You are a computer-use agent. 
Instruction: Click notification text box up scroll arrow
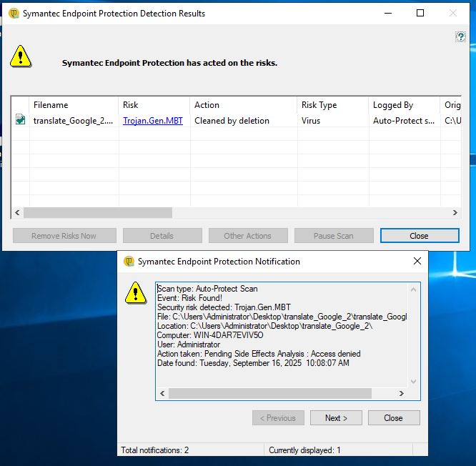click(x=413, y=289)
